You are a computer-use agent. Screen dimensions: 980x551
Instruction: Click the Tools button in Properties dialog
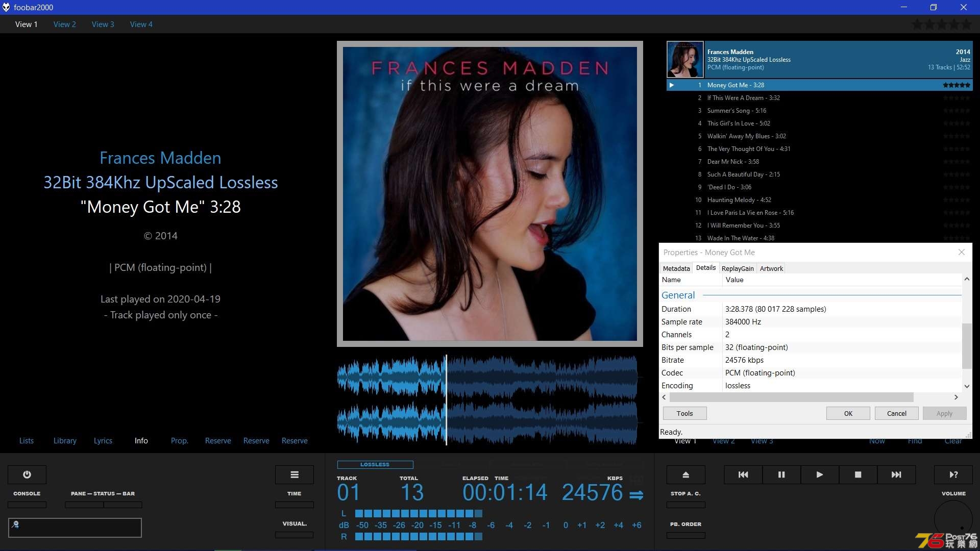tap(685, 413)
